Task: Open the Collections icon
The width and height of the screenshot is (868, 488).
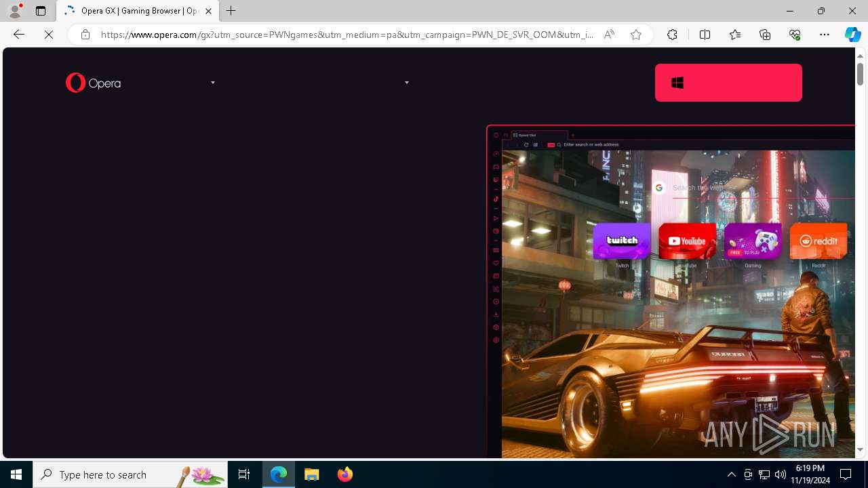Action: 765,35
